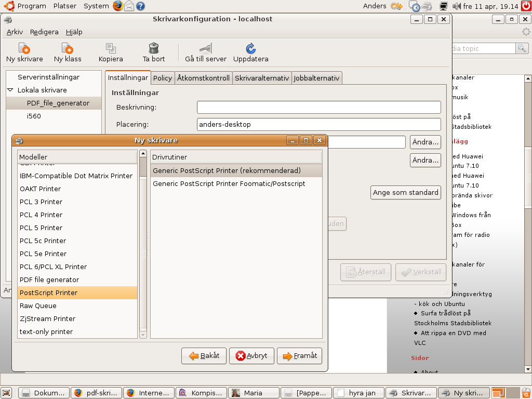Select PCL 5e Printer model
Image resolution: width=532 pixels, height=399 pixels.
click(77, 254)
